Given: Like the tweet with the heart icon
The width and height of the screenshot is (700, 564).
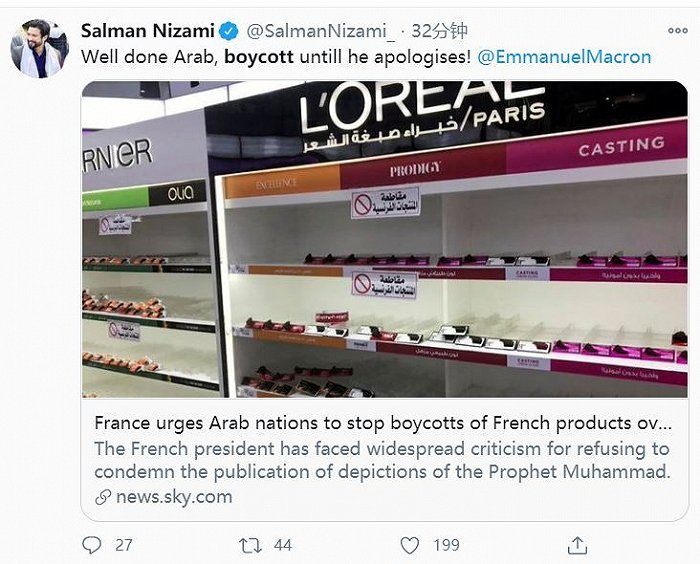Looking at the screenshot, I should click(409, 545).
